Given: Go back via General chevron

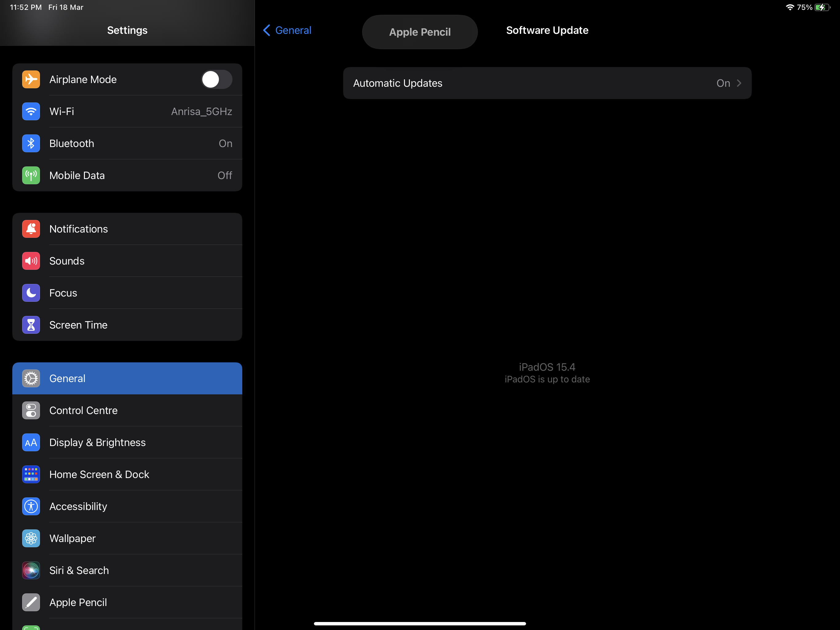Looking at the screenshot, I should click(267, 30).
